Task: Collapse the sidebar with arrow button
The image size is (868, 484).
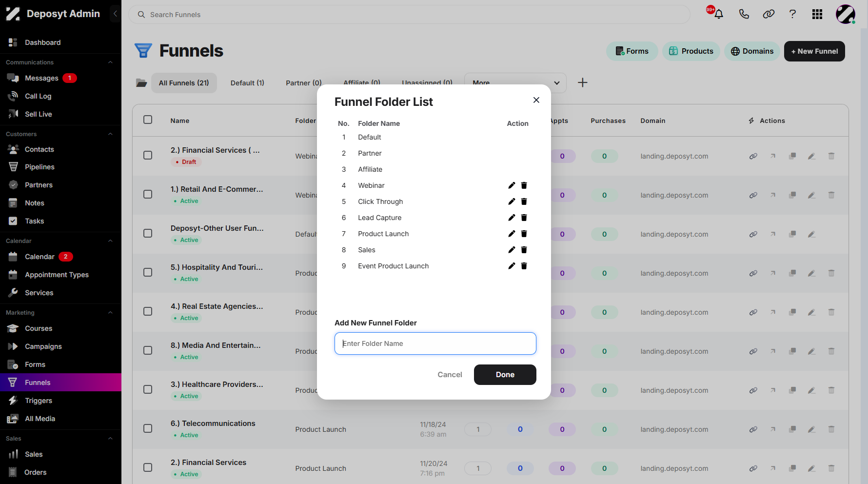Action: pos(115,14)
